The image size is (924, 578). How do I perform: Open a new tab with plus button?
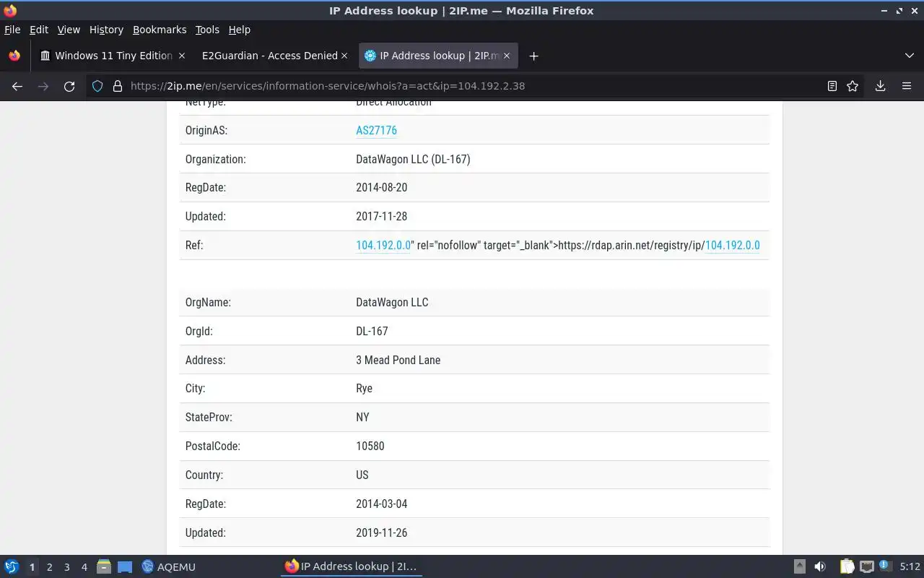533,56
